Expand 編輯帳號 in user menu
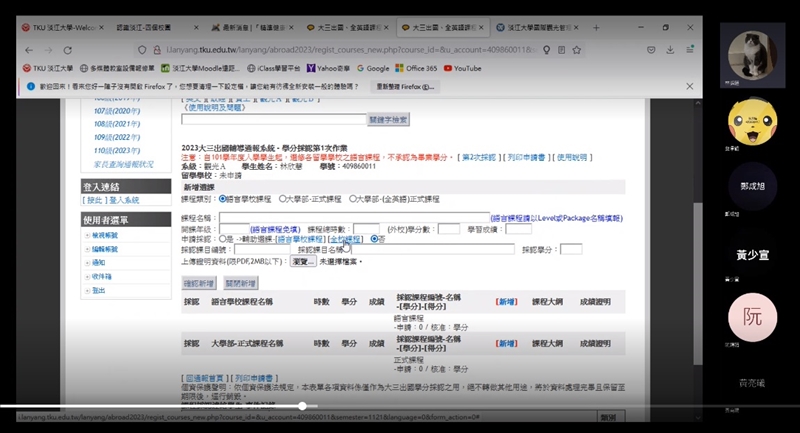Viewport: 800px width, 433px height. (103, 248)
